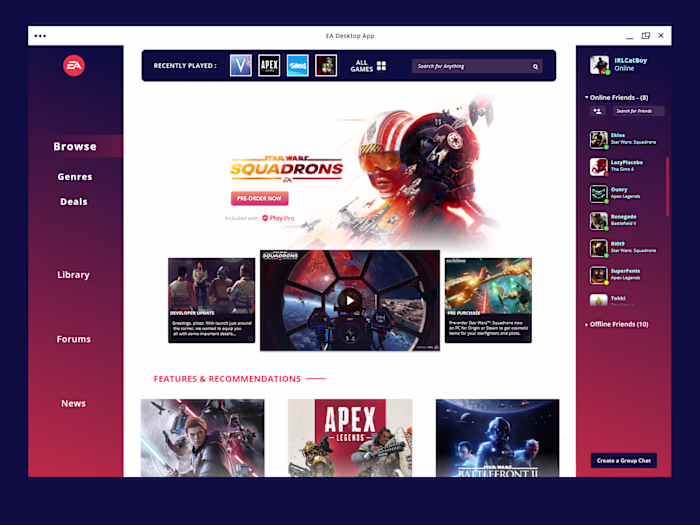This screenshot has width=700, height=525.
Task: Click the friends list scrollbar
Action: tap(668, 187)
